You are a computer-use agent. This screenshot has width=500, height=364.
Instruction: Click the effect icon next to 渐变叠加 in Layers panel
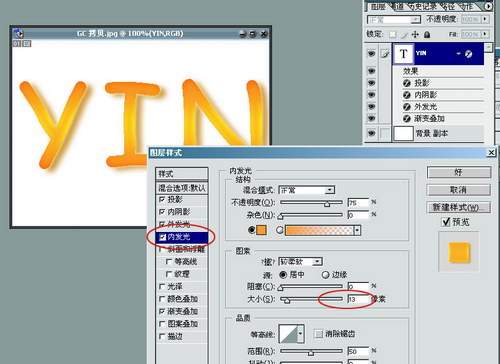coord(407,119)
